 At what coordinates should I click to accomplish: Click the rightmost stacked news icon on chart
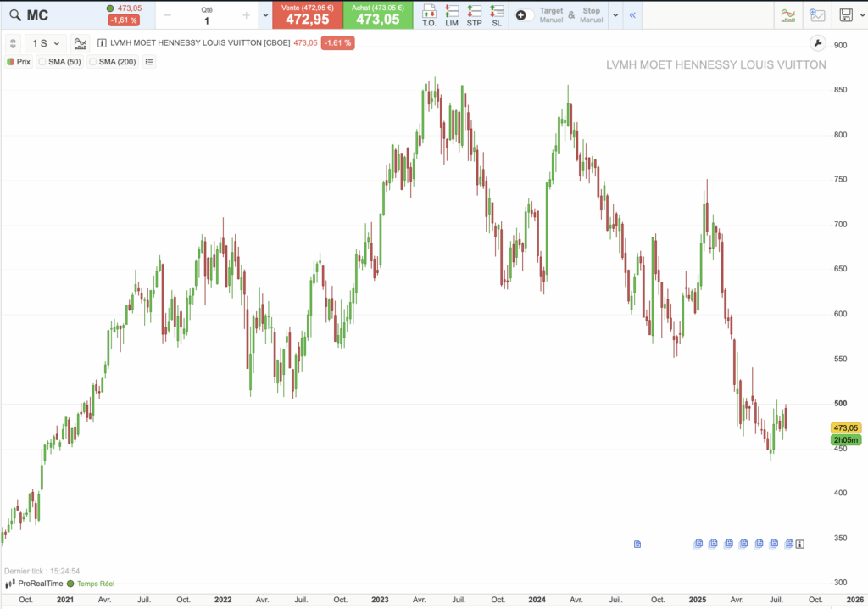point(789,544)
